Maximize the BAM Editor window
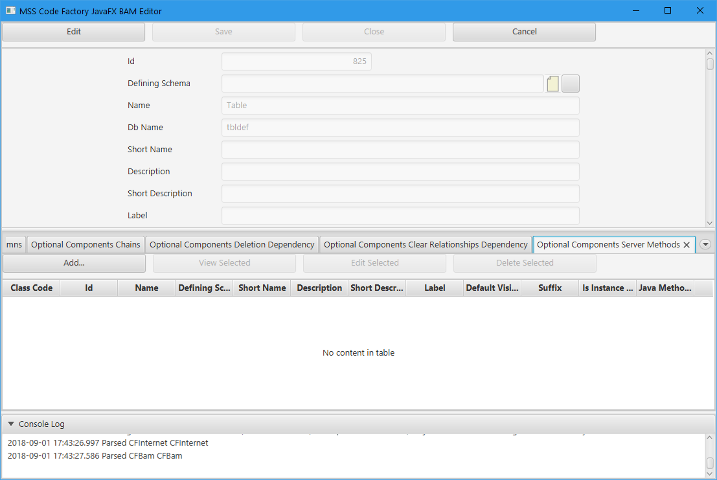Viewport: 717px width, 480px height. click(x=667, y=10)
